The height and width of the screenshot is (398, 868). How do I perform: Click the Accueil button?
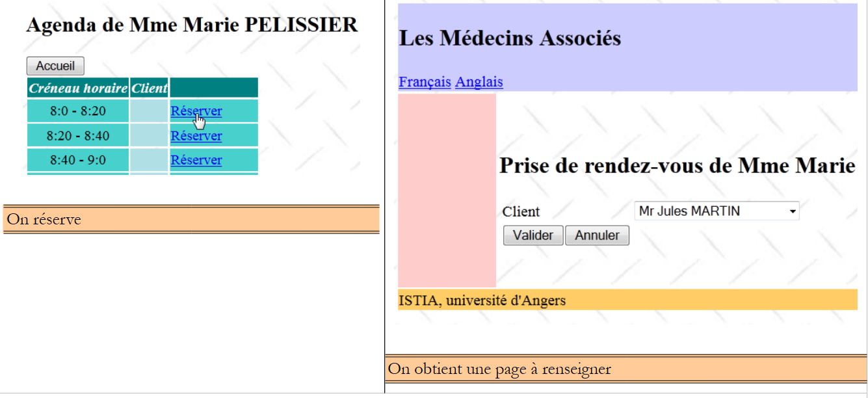click(55, 66)
